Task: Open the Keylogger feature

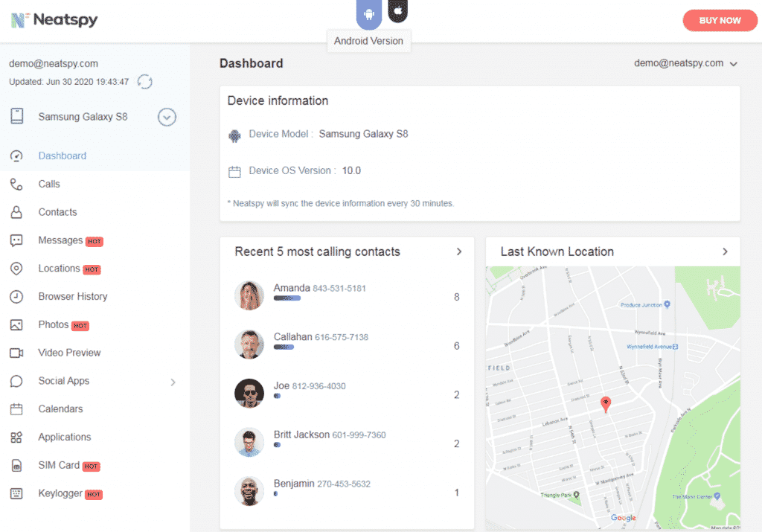Action: 61,493
